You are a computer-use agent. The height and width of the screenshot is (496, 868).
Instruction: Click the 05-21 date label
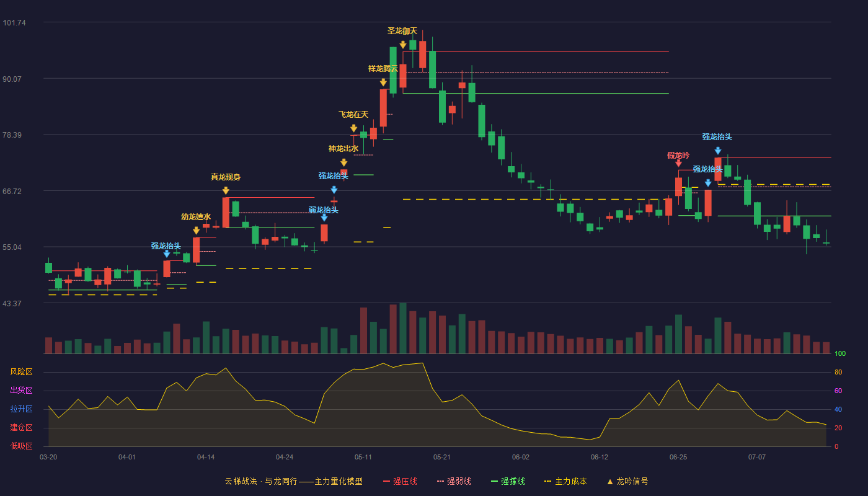[442, 457]
